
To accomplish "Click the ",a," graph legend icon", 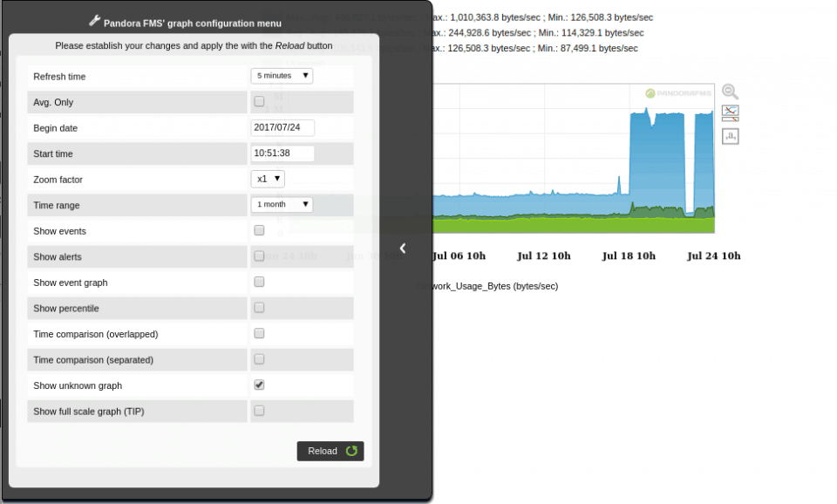I will pos(731,136).
